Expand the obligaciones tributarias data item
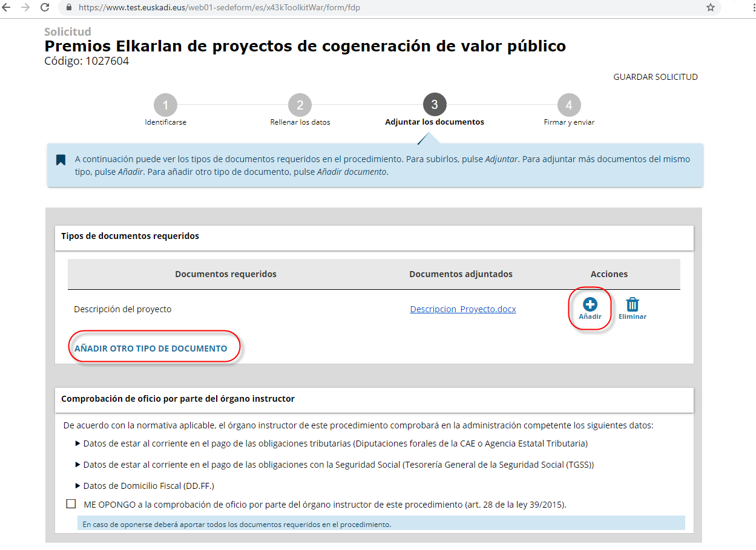The height and width of the screenshot is (550, 756). pos(77,444)
